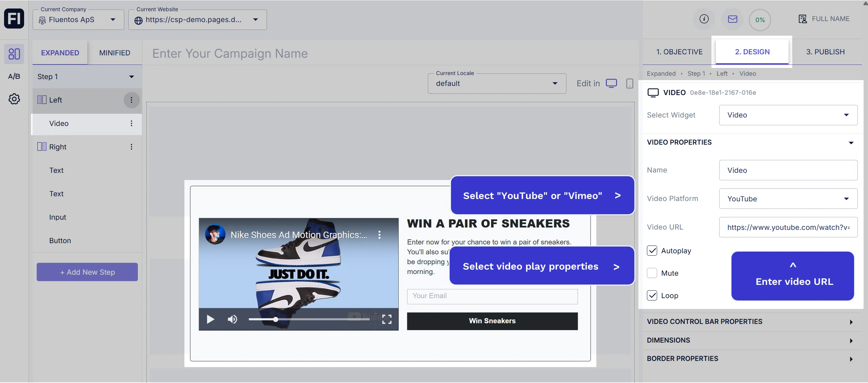Viewport: 868px width, 383px height.
Task: Play the Nike shoes video
Action: coord(211,319)
